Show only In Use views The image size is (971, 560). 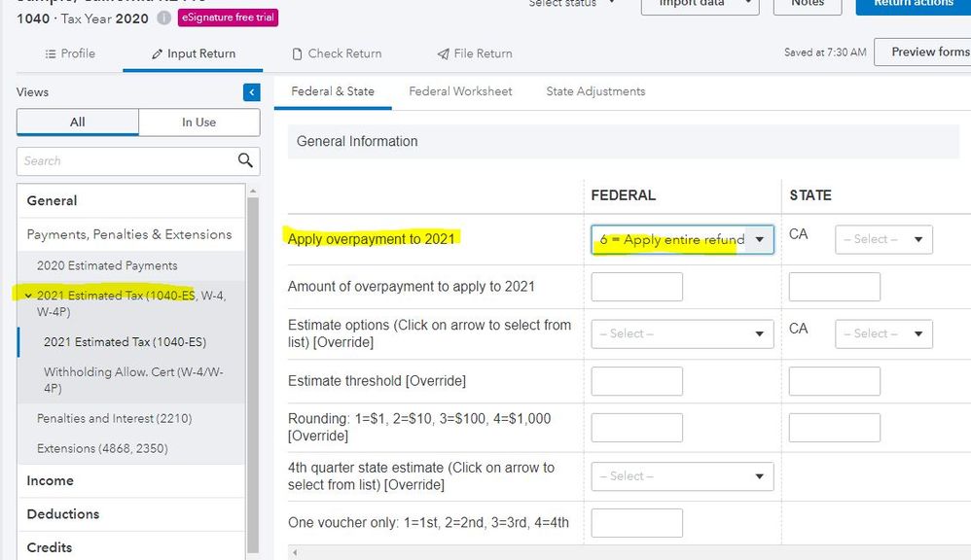point(198,122)
